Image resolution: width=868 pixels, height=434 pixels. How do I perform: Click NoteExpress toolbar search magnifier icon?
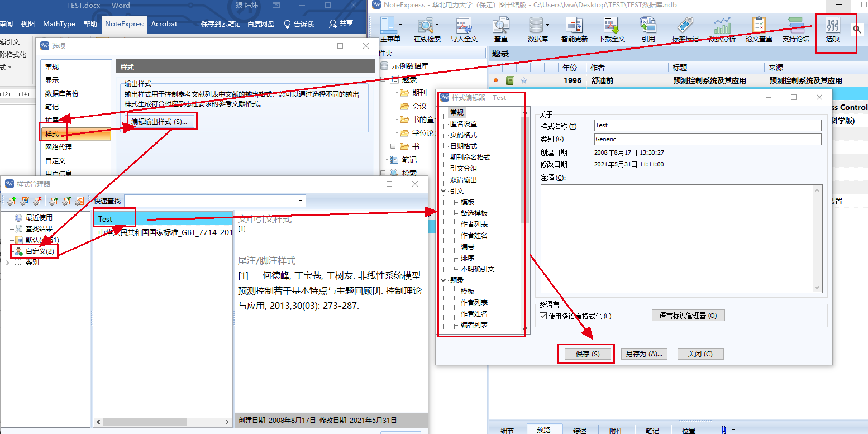click(x=857, y=30)
